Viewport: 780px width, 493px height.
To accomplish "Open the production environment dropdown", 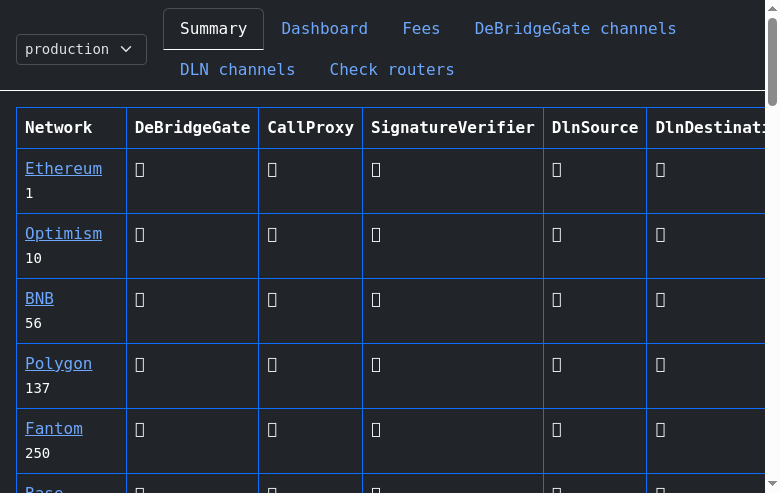I will pyautogui.click(x=82, y=49).
